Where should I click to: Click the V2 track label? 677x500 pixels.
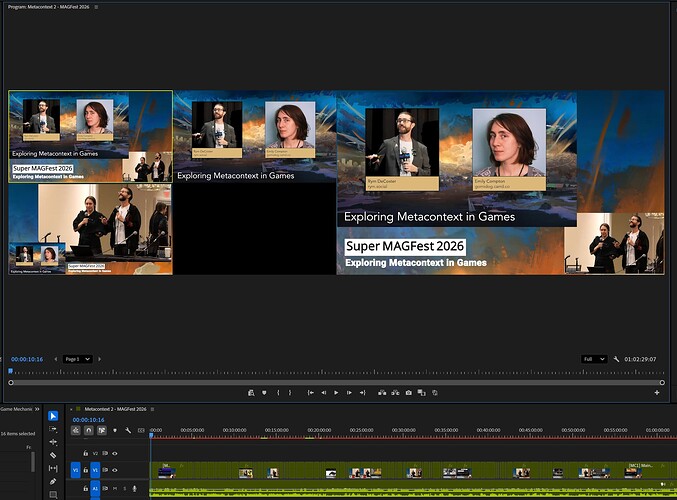point(95,453)
